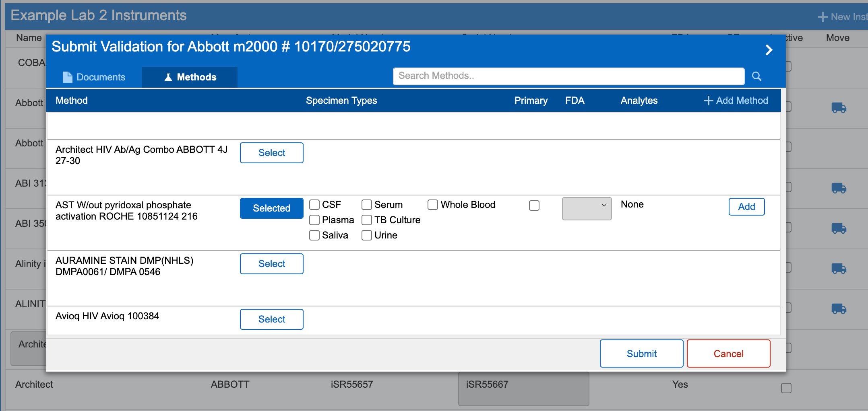Check the Primary checkbox for the AST method
The image size is (868, 411).
coord(535,205)
